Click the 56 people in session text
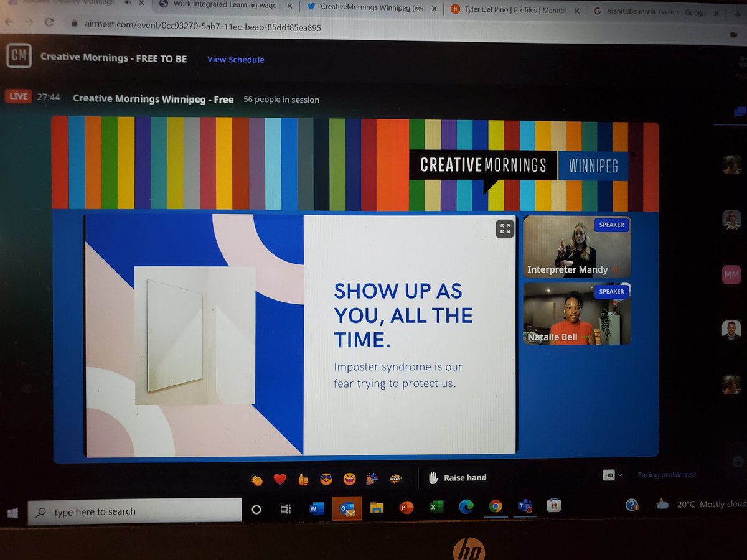This screenshot has height=560, width=747. 281,100
